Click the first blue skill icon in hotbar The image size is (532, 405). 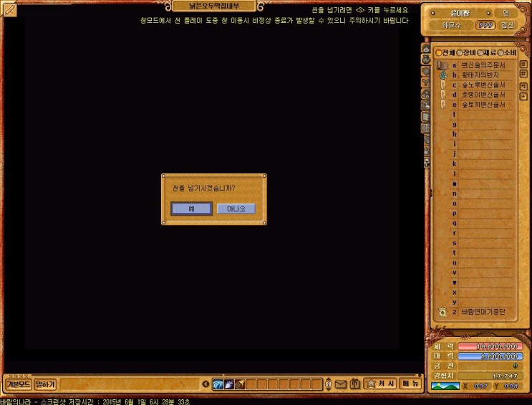click(218, 384)
